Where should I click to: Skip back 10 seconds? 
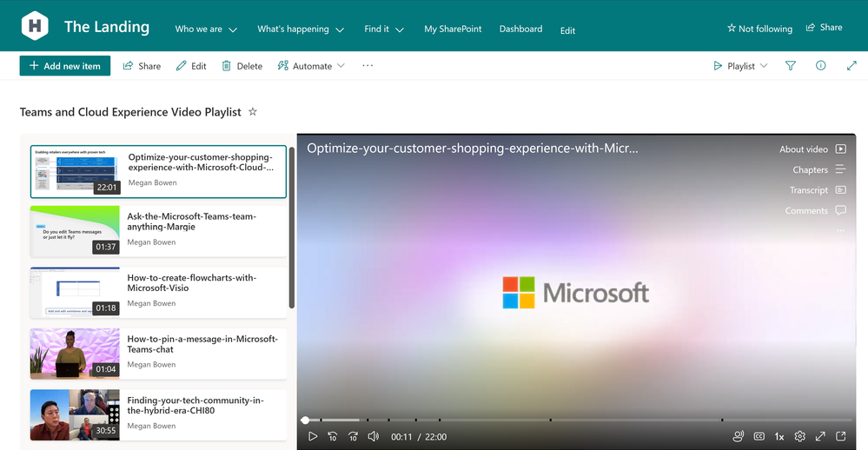(x=333, y=437)
